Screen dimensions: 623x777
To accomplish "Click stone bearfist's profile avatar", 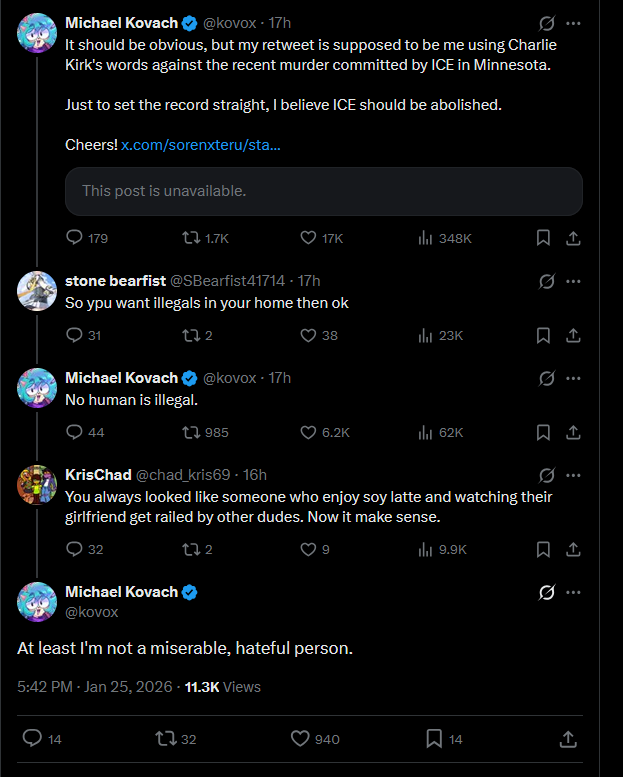I will coord(37,289).
